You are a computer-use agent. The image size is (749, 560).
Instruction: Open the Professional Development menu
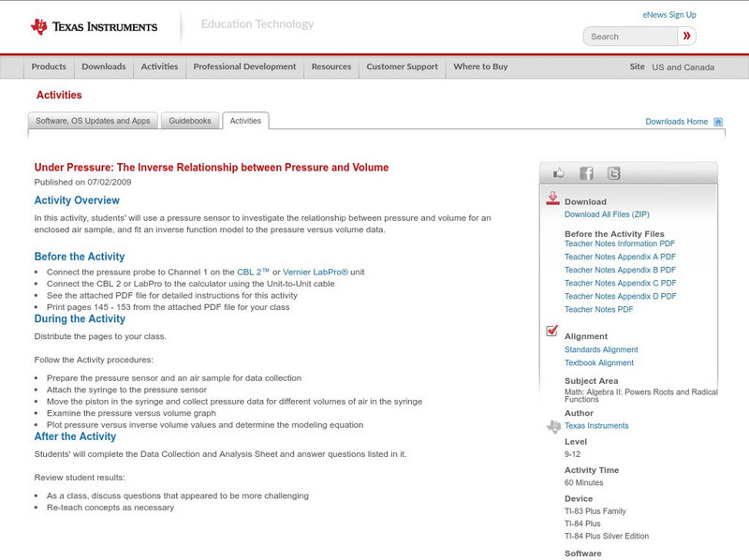[244, 66]
